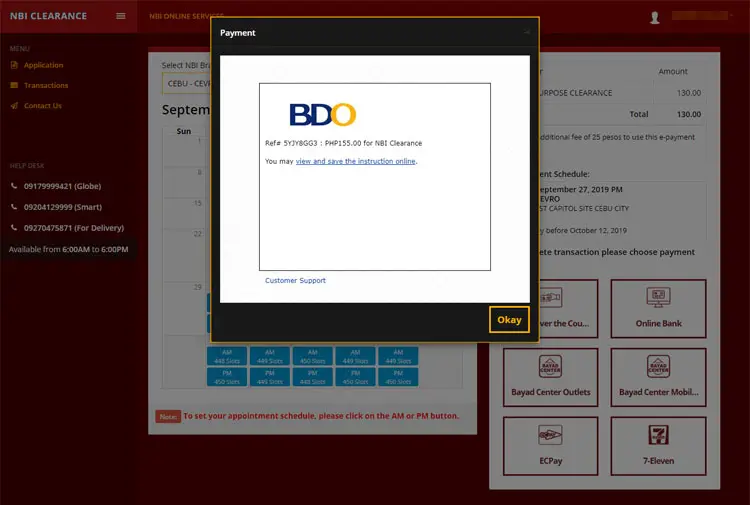Image resolution: width=750 pixels, height=505 pixels.
Task: Choose the Online Bank payment option
Action: 658,309
